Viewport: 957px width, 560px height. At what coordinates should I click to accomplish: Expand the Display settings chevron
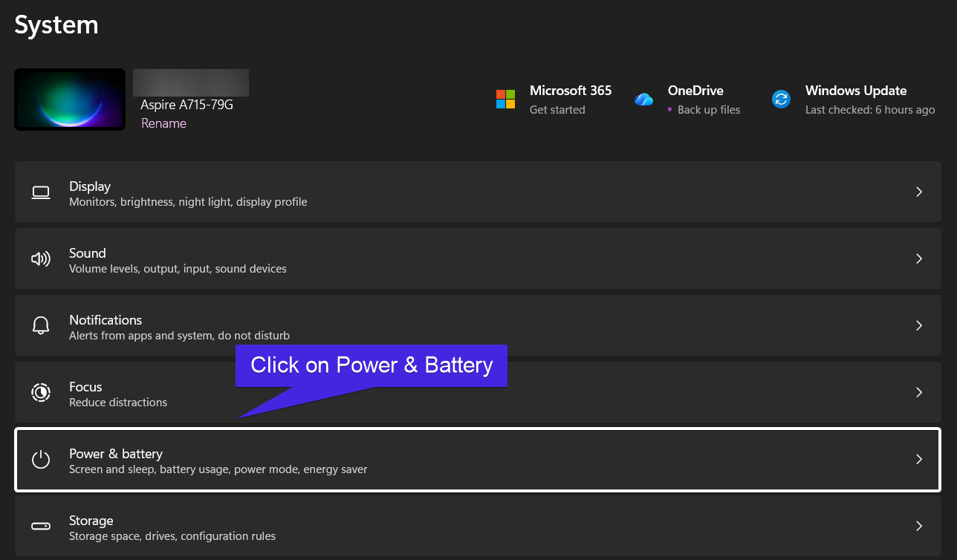[x=918, y=192]
